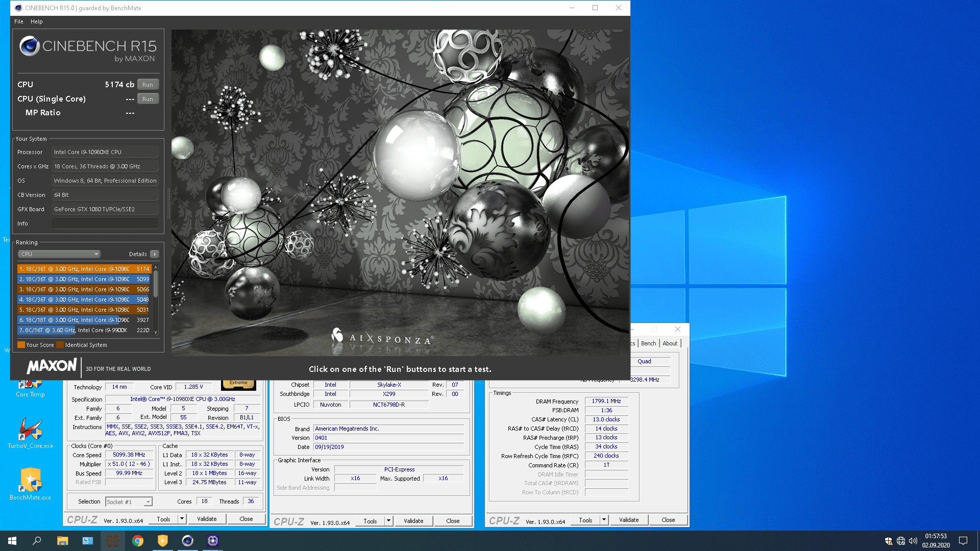Switch to the Bench tab in CPU-Z

(x=648, y=343)
